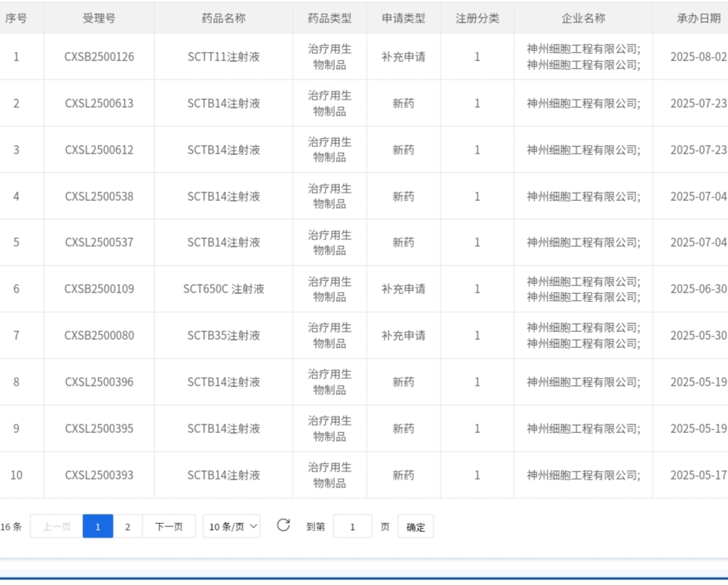This screenshot has width=728, height=585.
Task: Click 补充申请 in row CXSB2500080
Action: [x=403, y=335]
